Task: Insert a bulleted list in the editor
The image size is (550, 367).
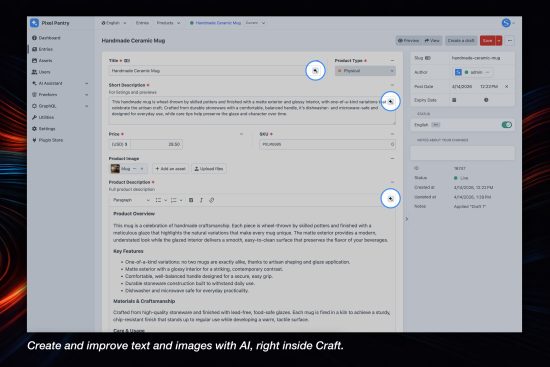Action: [158, 200]
